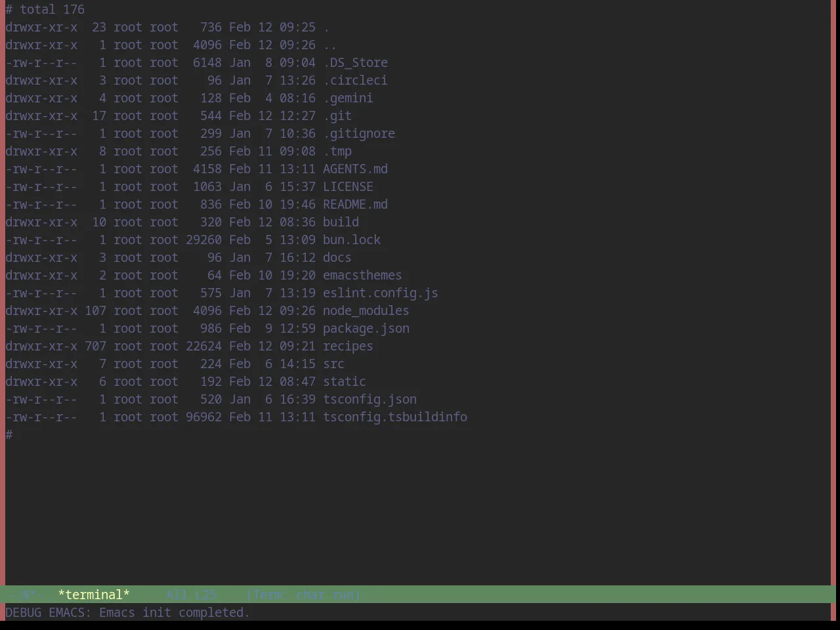Click the permissions string on static row
The image size is (840, 630).
click(41, 381)
